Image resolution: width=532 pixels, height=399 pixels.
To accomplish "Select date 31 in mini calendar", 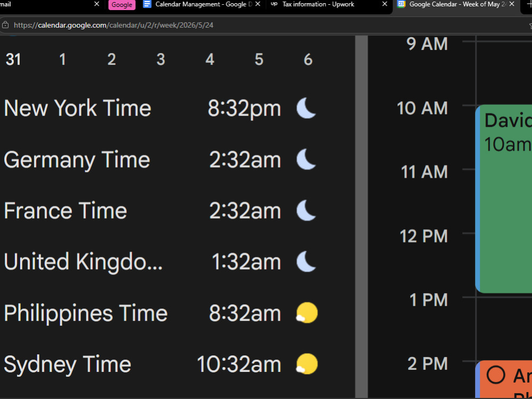I will pos(13,60).
